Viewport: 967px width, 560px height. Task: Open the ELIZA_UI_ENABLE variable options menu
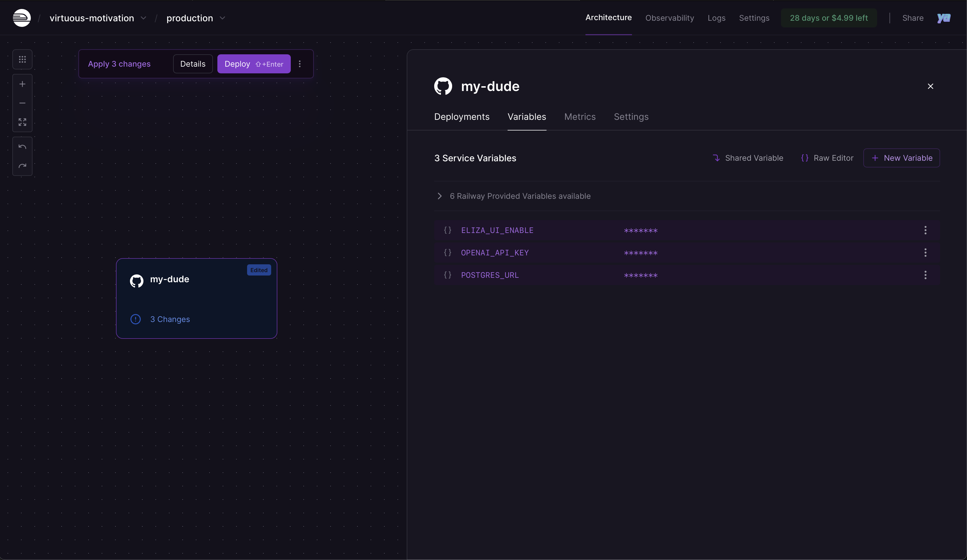[x=925, y=230]
